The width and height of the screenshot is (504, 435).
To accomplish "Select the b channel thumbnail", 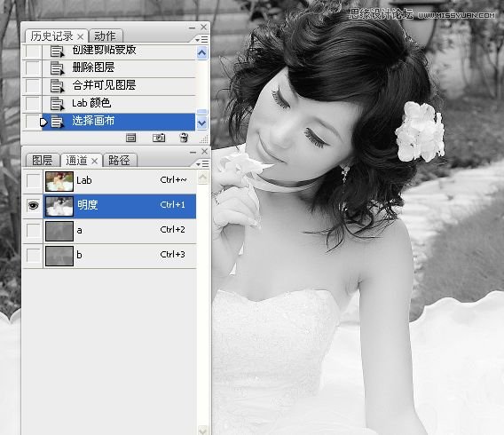I will tap(59, 256).
